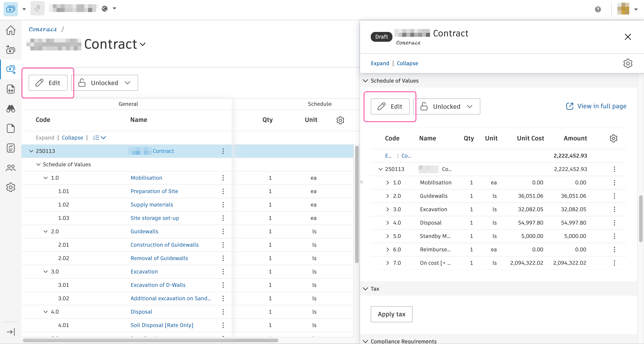Open kebab menu for Mobilisation row

tap(223, 178)
